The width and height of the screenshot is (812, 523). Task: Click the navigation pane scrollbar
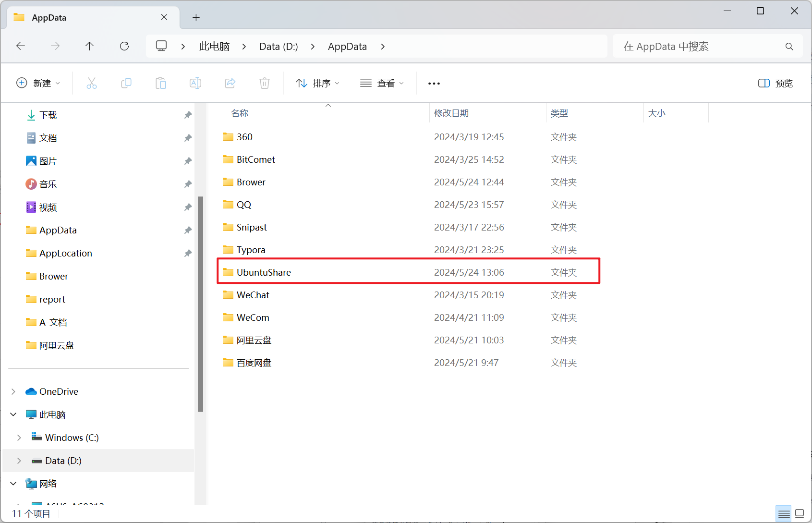tap(200, 304)
